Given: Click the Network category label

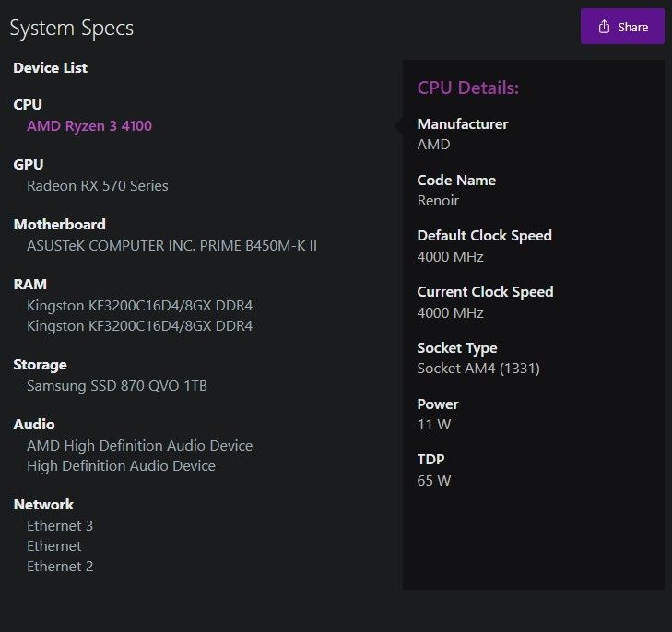Looking at the screenshot, I should (43, 504).
